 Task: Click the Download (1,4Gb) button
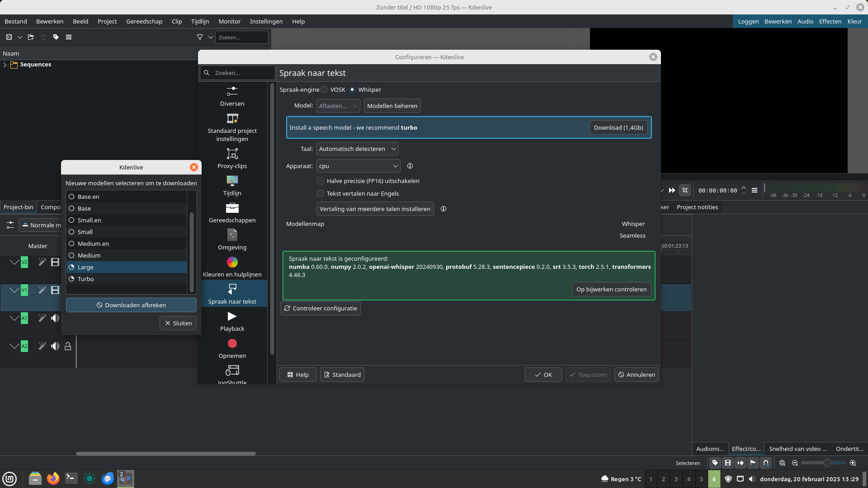[x=618, y=127]
